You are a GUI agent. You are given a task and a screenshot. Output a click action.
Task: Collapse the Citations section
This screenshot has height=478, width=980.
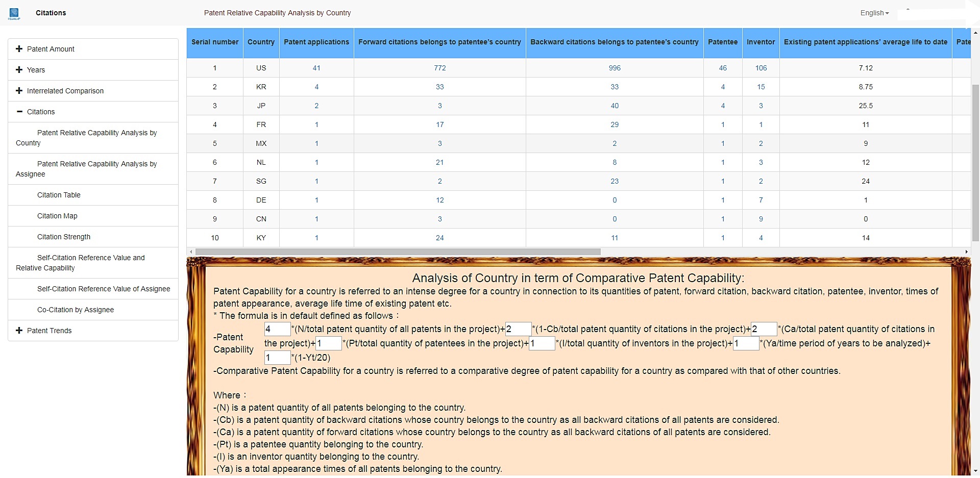click(x=93, y=112)
